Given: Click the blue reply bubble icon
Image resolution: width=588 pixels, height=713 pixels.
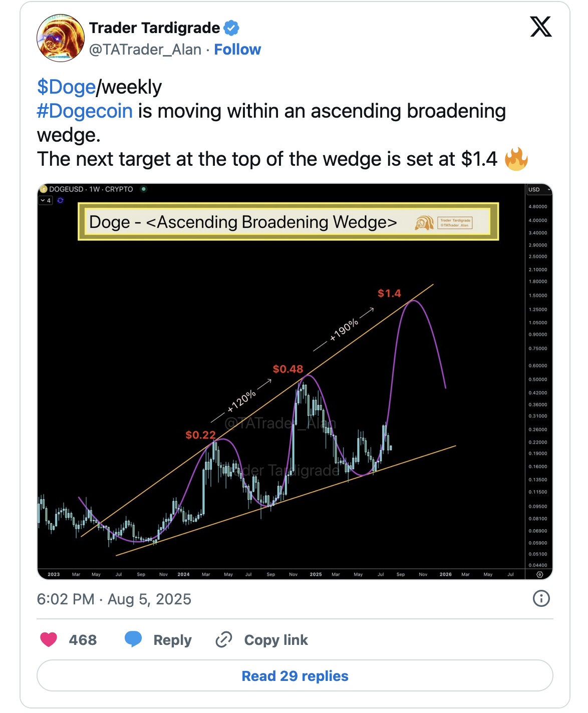Looking at the screenshot, I should (x=133, y=639).
